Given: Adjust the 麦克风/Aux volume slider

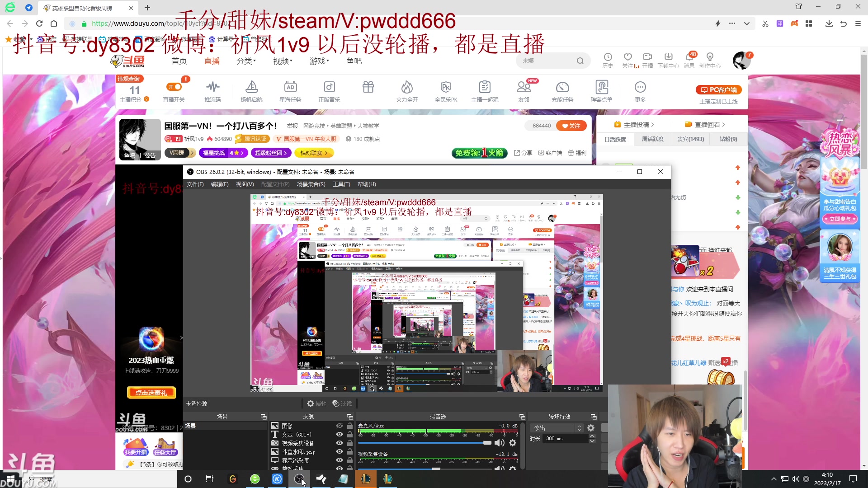Looking at the screenshot, I should (425, 443).
